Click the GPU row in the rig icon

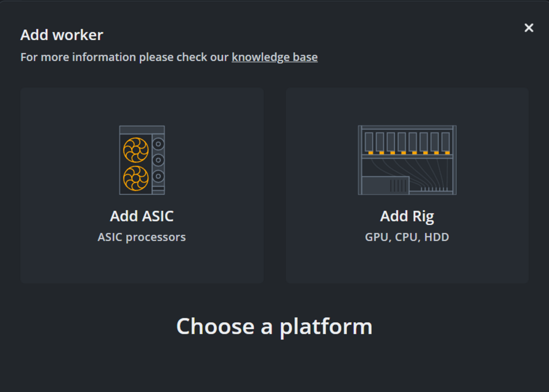coord(407,143)
